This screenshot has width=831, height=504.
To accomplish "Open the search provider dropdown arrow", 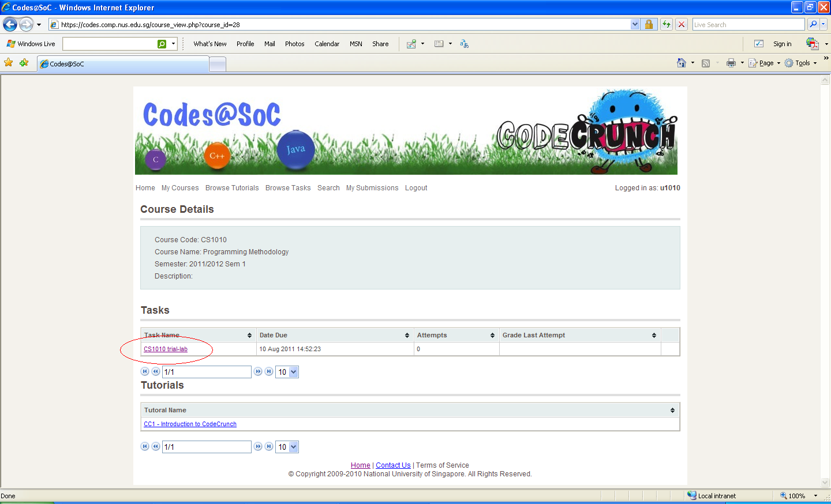I will (x=823, y=24).
